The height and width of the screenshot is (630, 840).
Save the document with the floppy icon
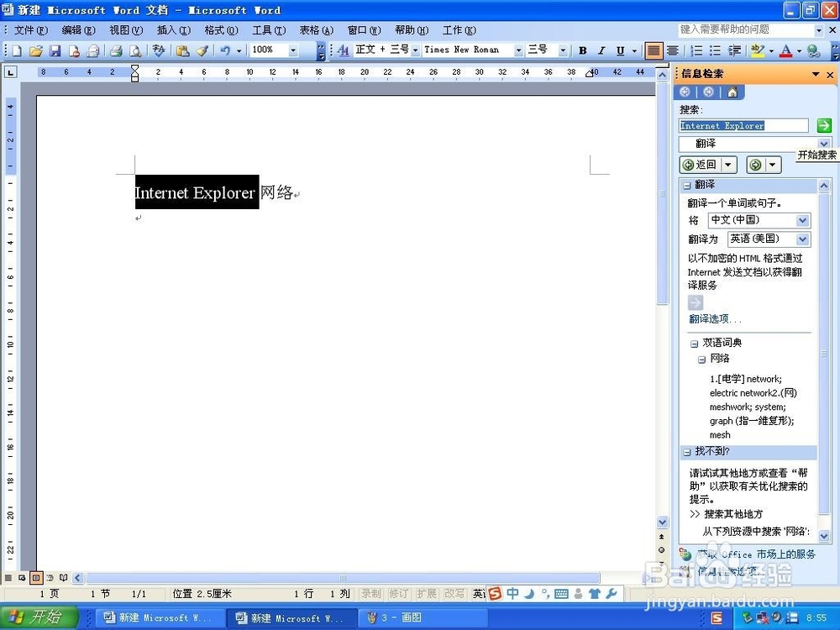(x=55, y=51)
